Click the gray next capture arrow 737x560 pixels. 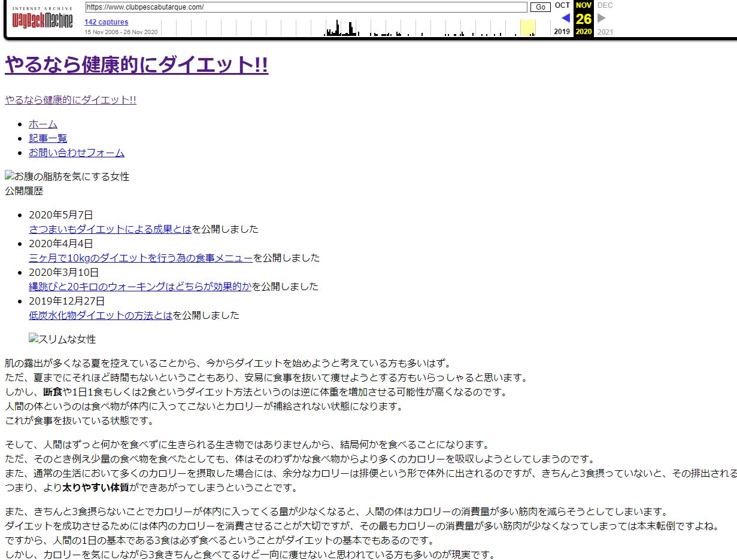(602, 18)
